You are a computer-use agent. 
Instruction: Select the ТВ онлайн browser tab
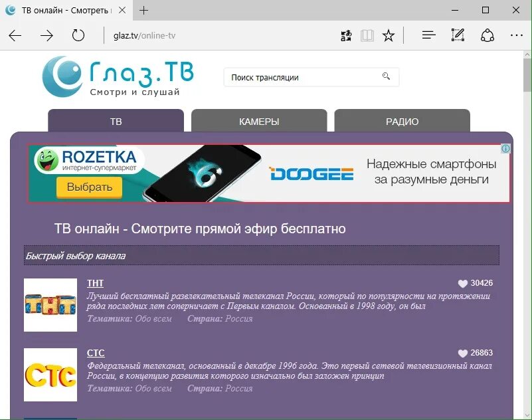66,11
